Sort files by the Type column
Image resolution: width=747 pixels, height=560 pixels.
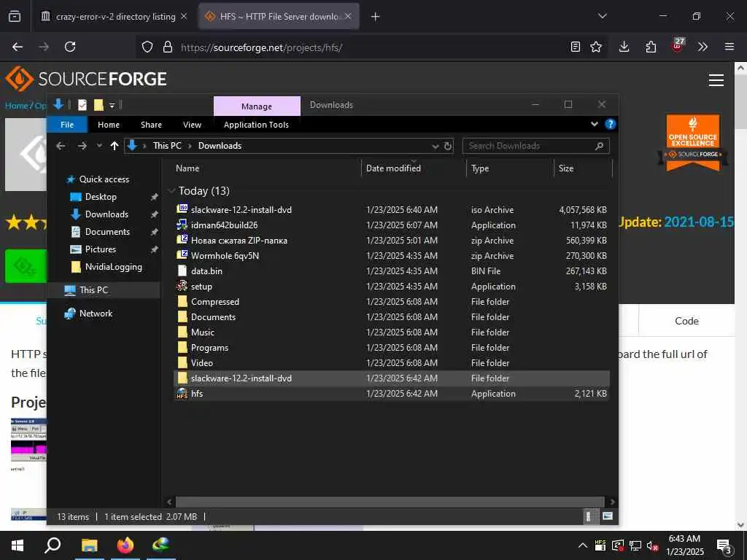[480, 168]
